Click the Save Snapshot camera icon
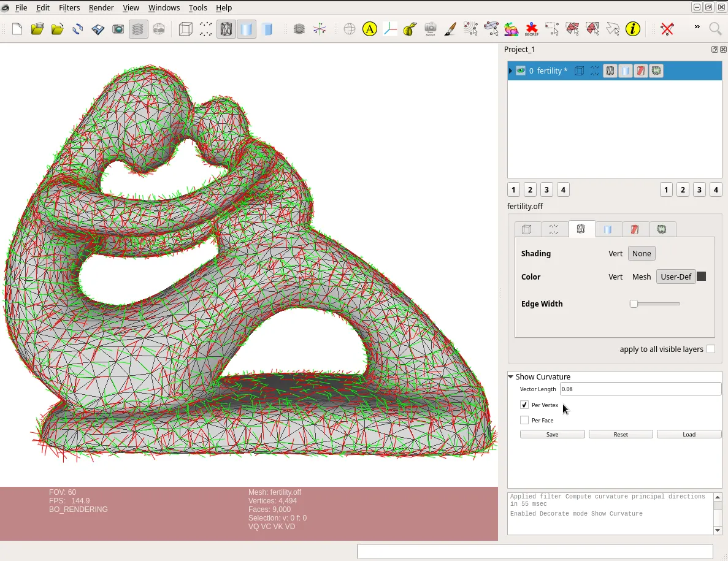728x561 pixels. [118, 29]
